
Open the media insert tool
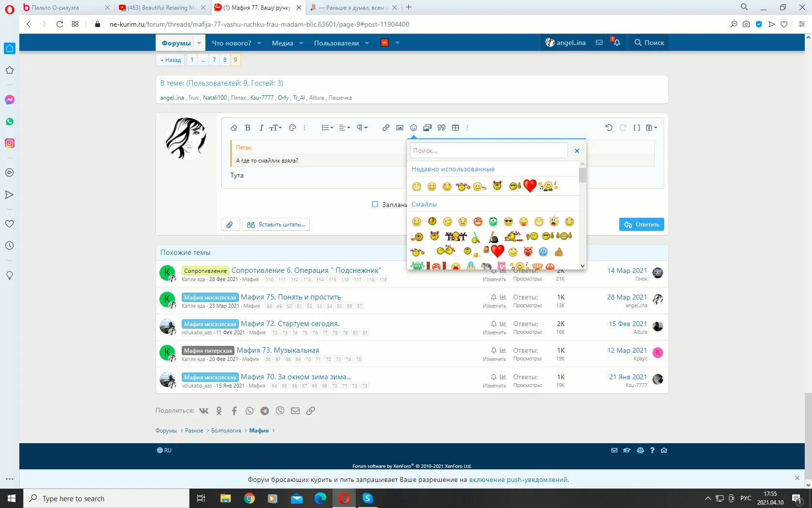click(x=427, y=128)
